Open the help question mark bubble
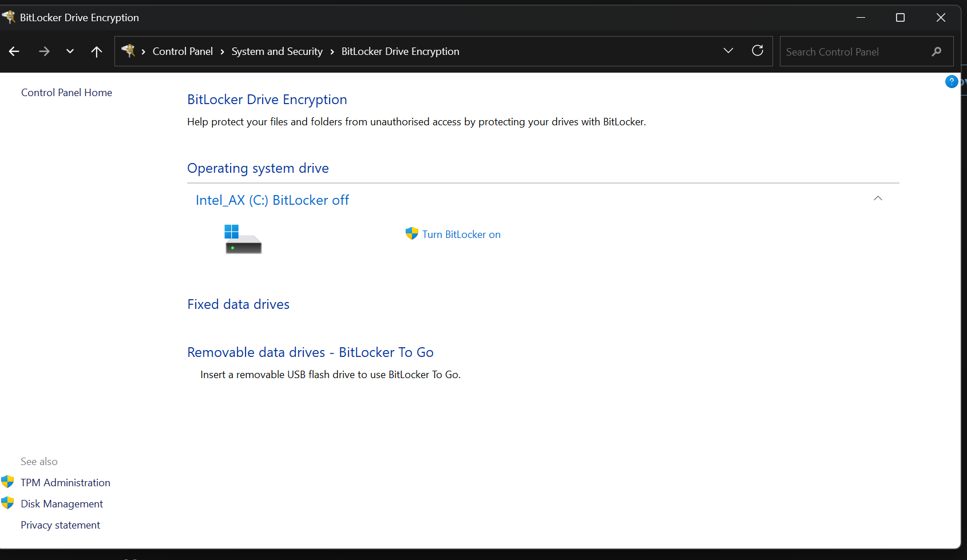Image resolution: width=967 pixels, height=560 pixels. (952, 81)
